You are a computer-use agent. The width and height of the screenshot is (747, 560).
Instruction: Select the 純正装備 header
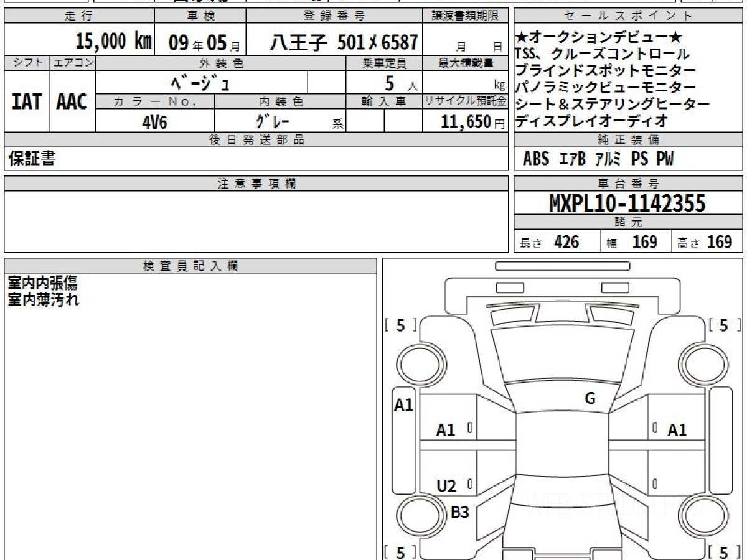pyautogui.click(x=629, y=140)
